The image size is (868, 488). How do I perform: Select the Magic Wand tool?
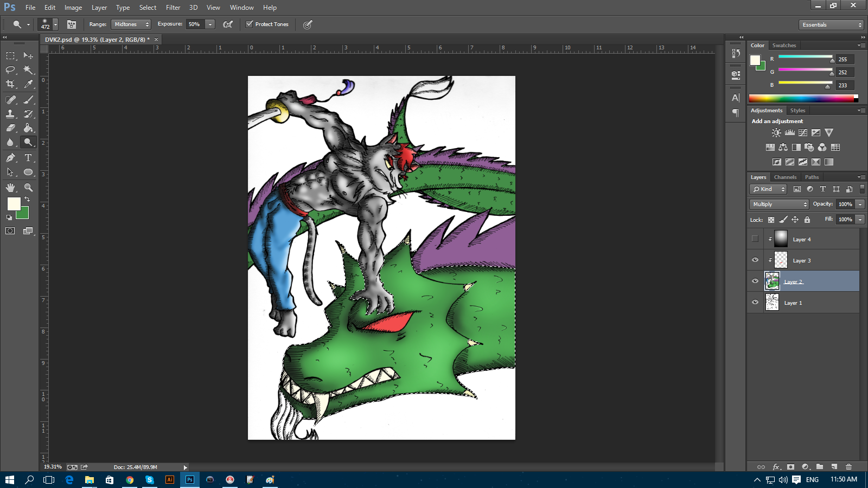pos(28,70)
